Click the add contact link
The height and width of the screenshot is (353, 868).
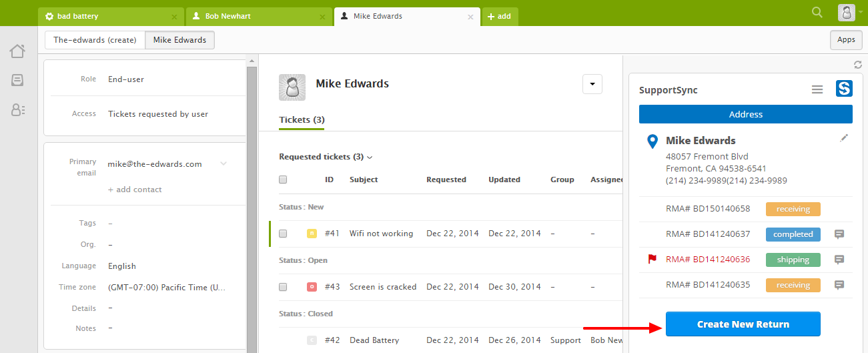click(135, 190)
